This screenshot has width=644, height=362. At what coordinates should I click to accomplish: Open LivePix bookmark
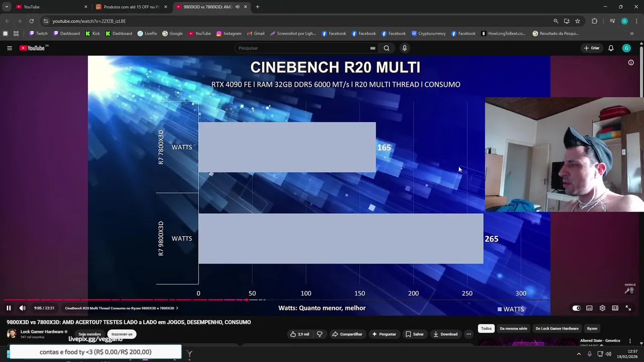(147, 34)
